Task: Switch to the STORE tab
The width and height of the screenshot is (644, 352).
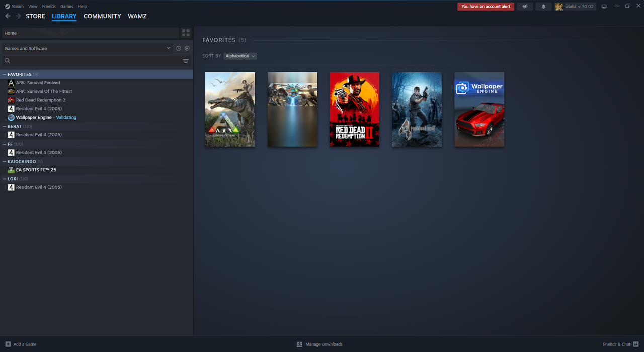Action: pos(35,16)
